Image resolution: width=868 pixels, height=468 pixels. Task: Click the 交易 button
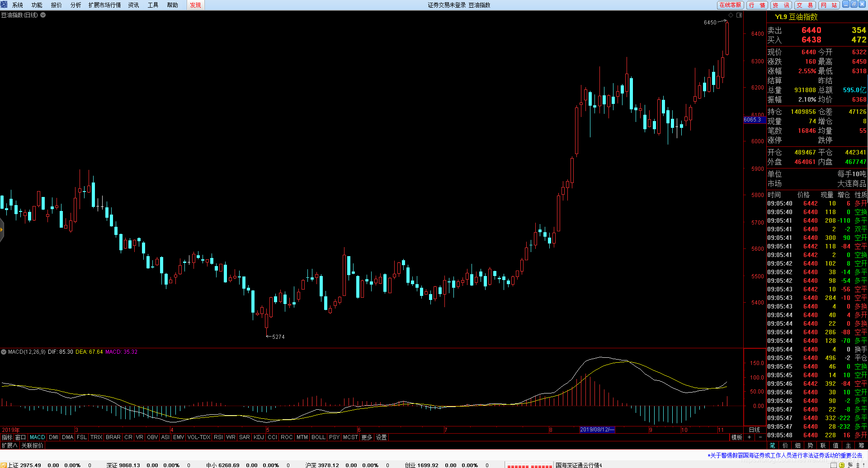pos(806,5)
